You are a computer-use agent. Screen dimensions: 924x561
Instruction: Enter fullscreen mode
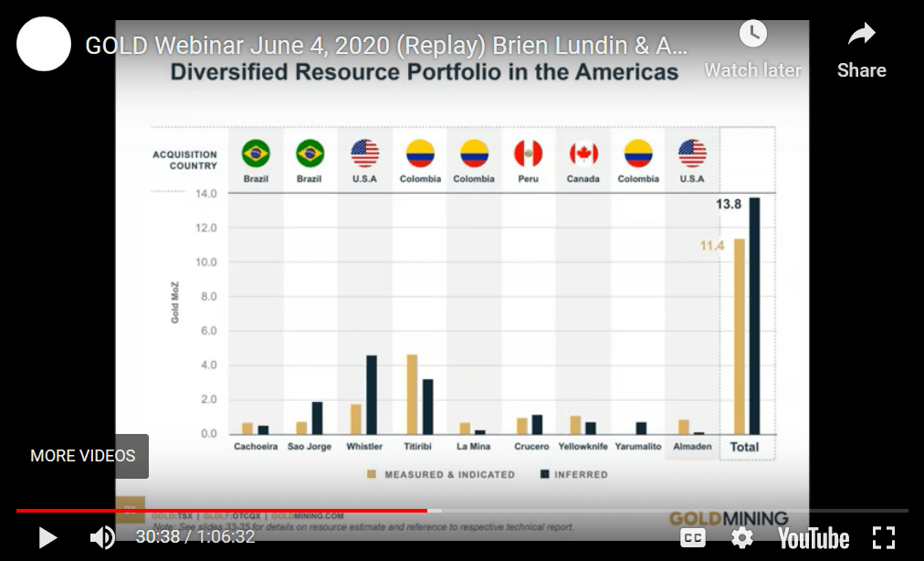[884, 537]
